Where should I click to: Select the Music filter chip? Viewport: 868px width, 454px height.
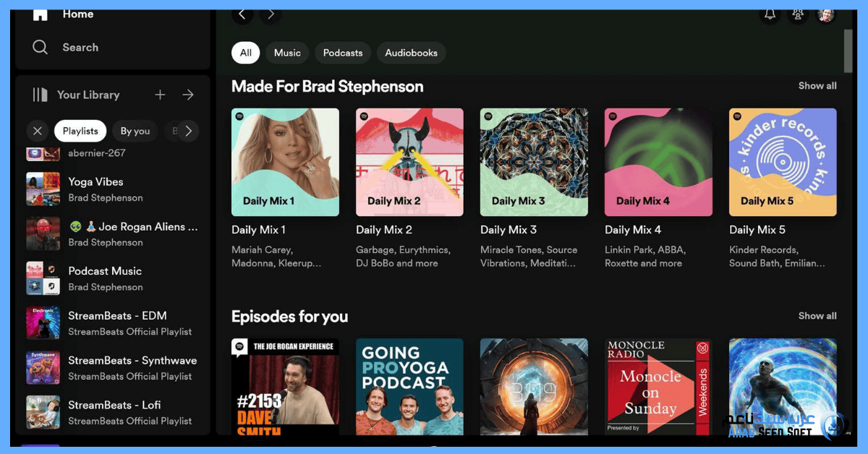click(x=287, y=53)
